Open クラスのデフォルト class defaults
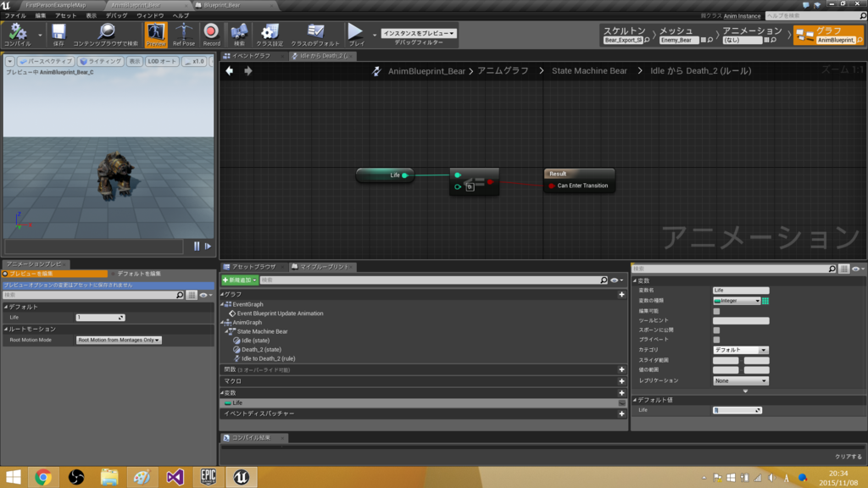Viewport: 868px width, 488px height. click(x=315, y=34)
